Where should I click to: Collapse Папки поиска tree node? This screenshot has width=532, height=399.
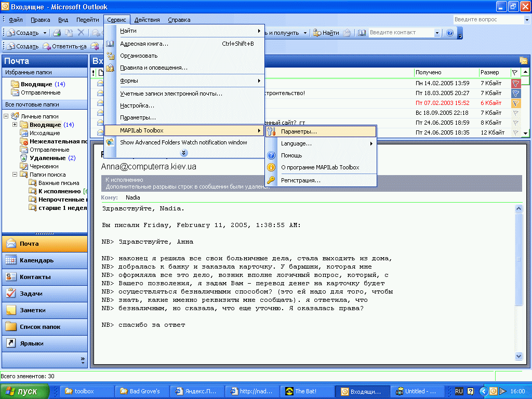(x=15, y=175)
